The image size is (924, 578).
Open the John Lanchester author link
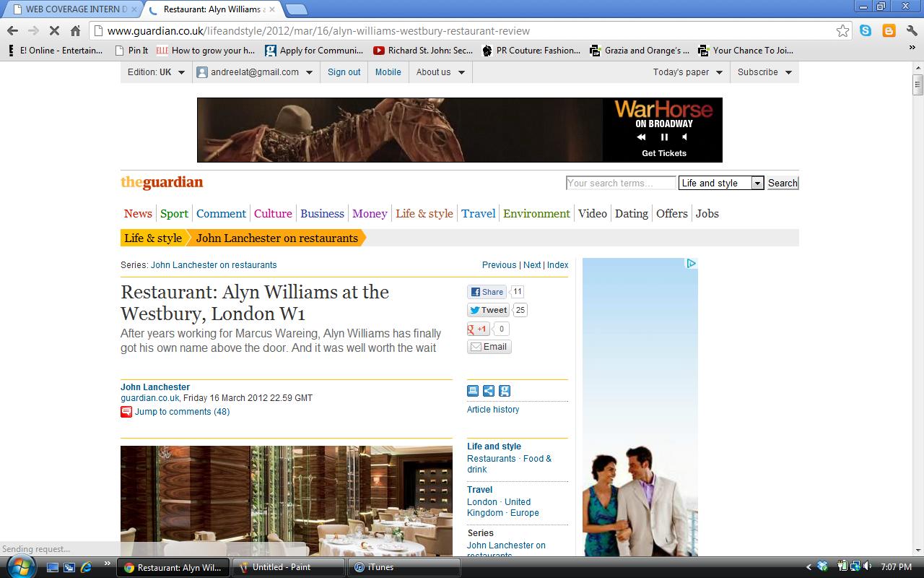point(155,387)
